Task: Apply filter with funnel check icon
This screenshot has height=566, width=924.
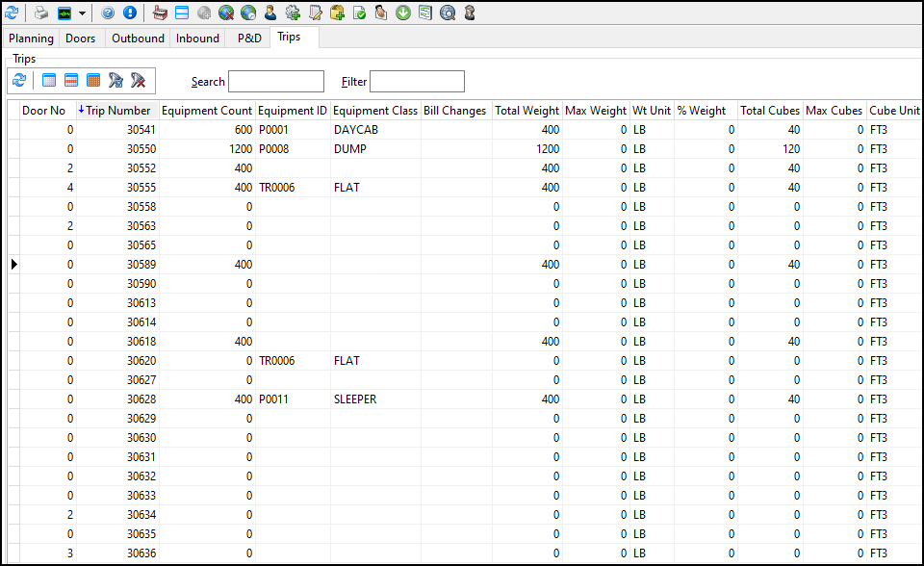Action: pyautogui.click(x=115, y=80)
